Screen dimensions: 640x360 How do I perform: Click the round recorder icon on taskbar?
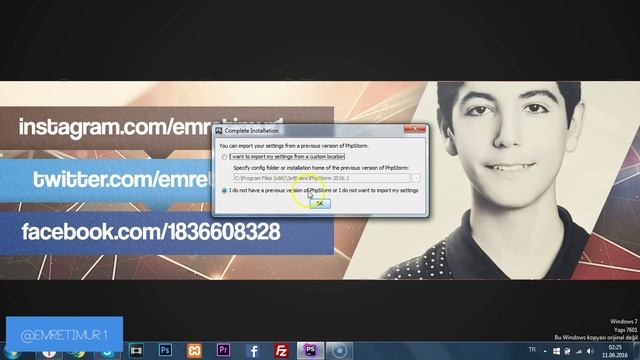tap(340, 351)
